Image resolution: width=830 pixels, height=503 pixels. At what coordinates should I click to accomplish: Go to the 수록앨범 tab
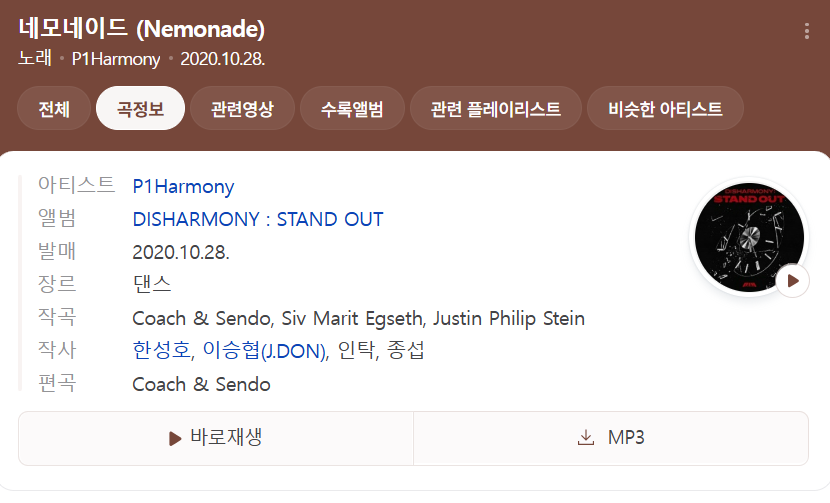click(352, 109)
